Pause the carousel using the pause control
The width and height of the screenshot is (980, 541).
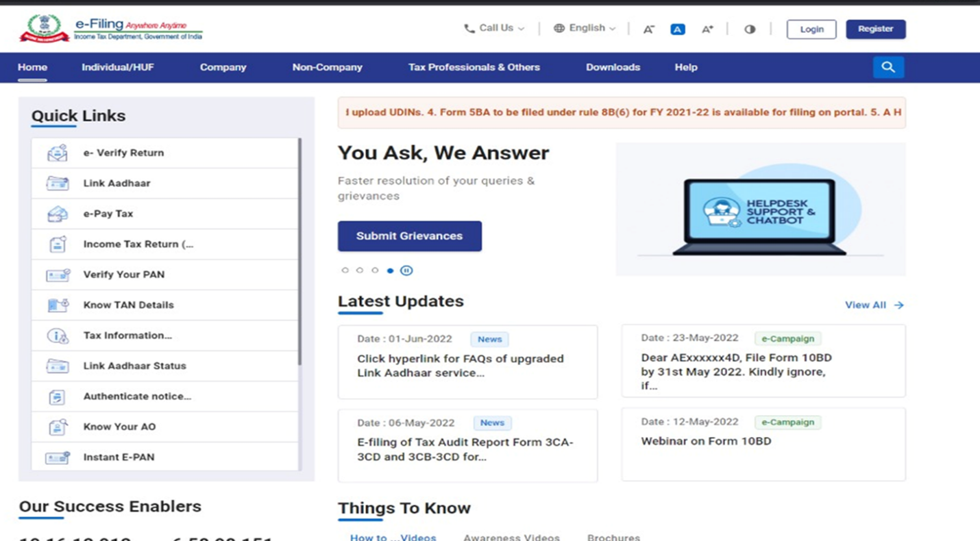click(406, 270)
